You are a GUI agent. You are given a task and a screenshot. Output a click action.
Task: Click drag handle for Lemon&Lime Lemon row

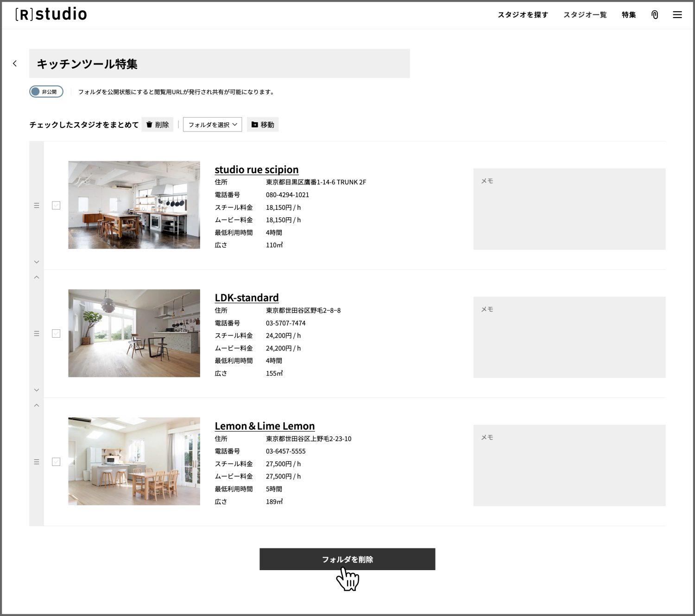(x=37, y=462)
